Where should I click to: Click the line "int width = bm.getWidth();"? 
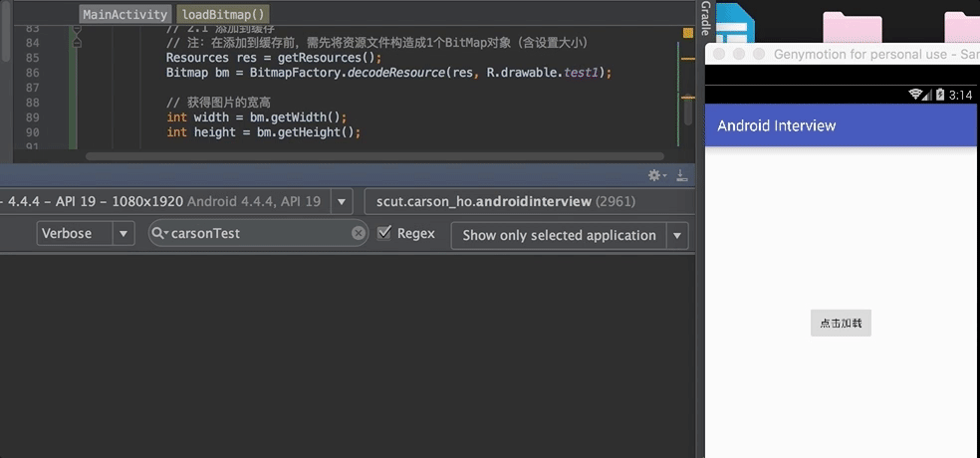pos(256,117)
